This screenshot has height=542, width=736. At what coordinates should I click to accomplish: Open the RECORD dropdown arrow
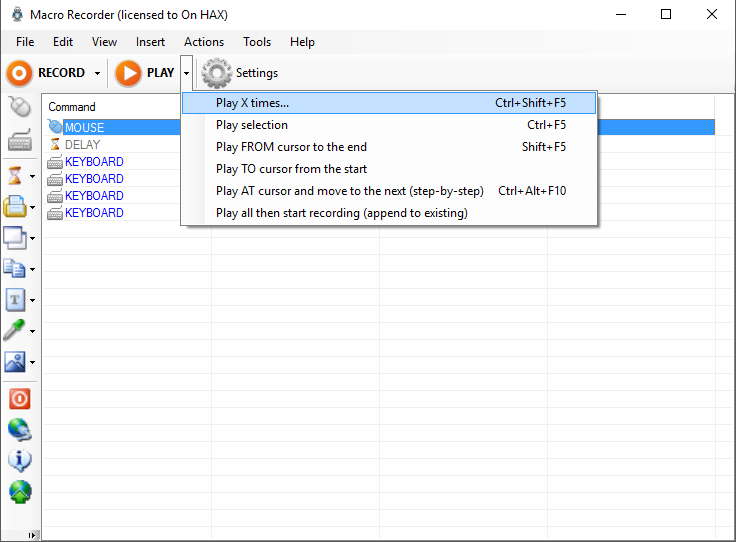click(97, 73)
